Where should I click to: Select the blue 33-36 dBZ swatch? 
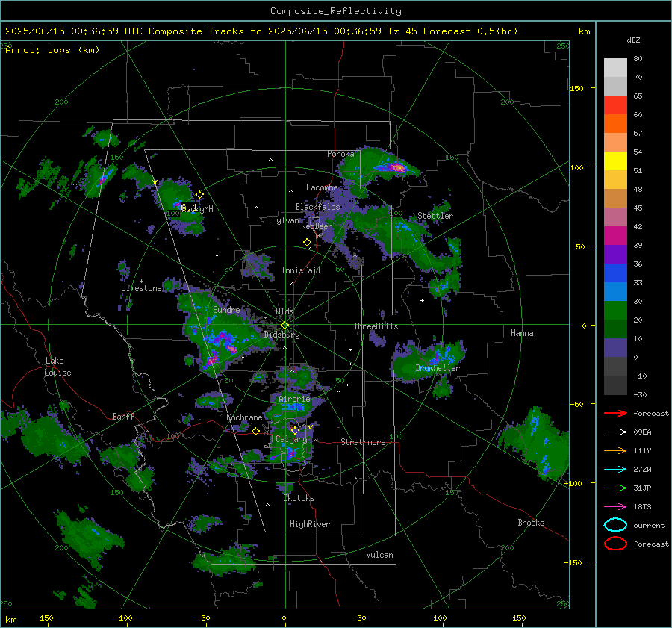[615, 273]
